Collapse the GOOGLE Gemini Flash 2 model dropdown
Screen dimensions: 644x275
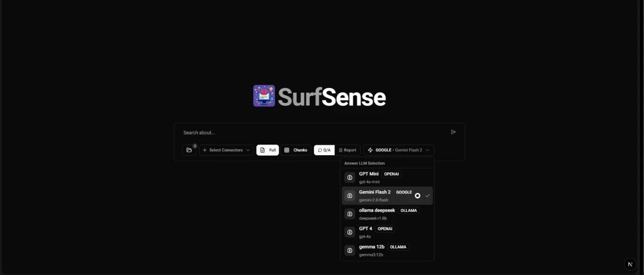point(399,150)
